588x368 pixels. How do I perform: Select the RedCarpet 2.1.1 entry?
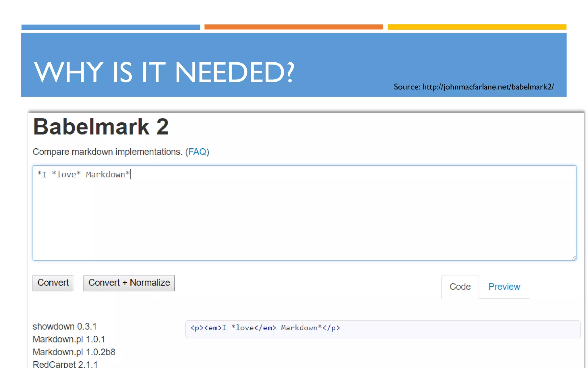[65, 364]
